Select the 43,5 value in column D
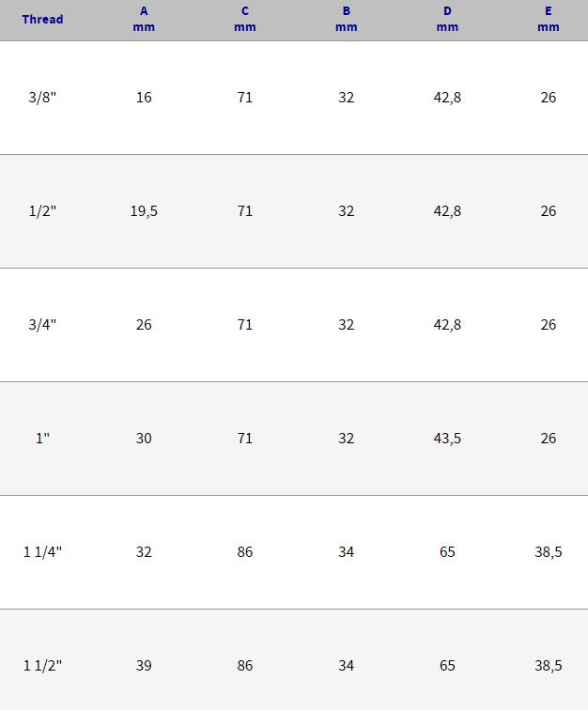Viewport: 588px width, 710px height. click(x=447, y=439)
